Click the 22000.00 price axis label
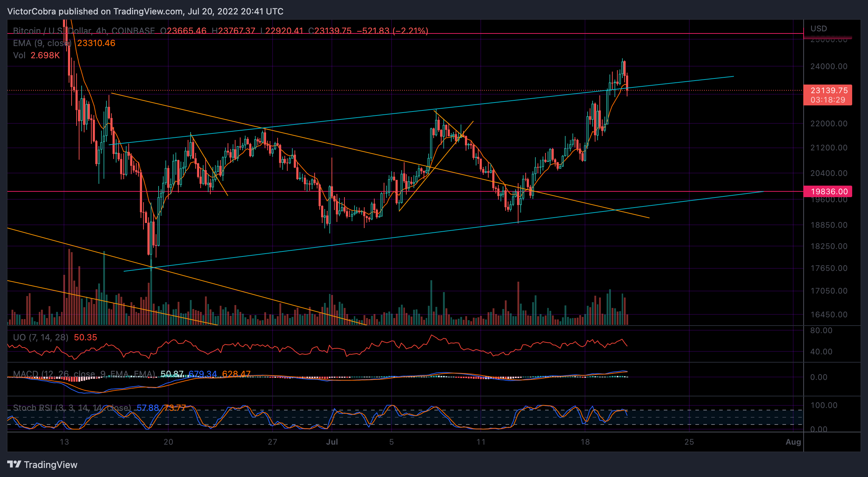The height and width of the screenshot is (477, 868). (829, 124)
